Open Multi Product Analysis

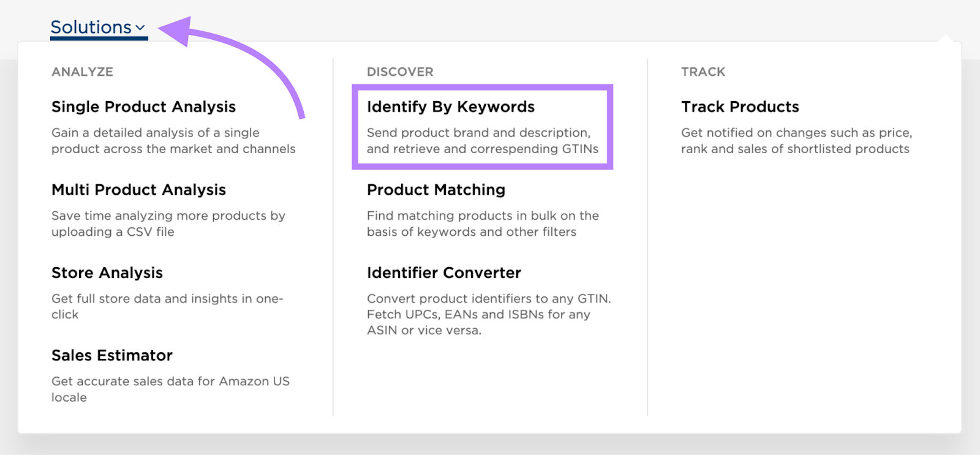tap(138, 190)
